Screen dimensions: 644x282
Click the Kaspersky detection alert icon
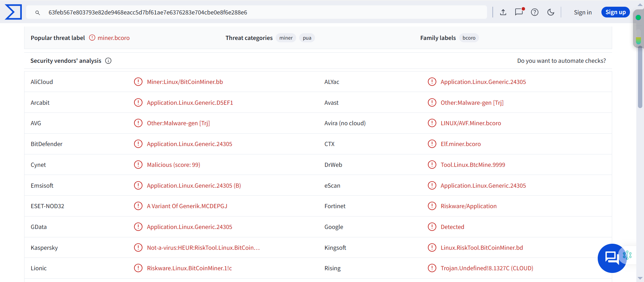click(x=138, y=247)
